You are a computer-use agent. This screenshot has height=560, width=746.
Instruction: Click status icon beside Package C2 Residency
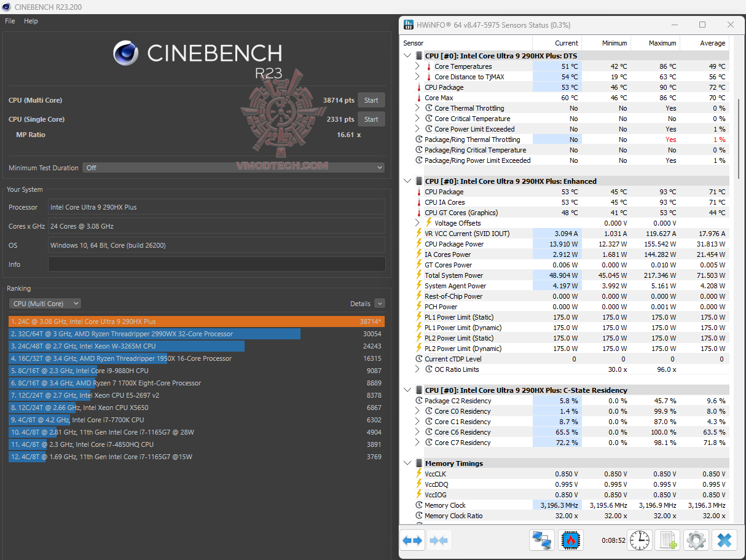pos(419,401)
